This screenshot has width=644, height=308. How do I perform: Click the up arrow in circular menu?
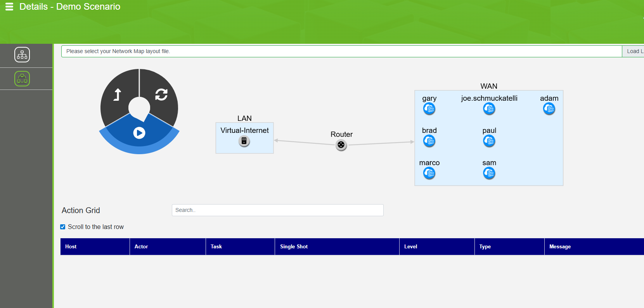click(x=117, y=95)
